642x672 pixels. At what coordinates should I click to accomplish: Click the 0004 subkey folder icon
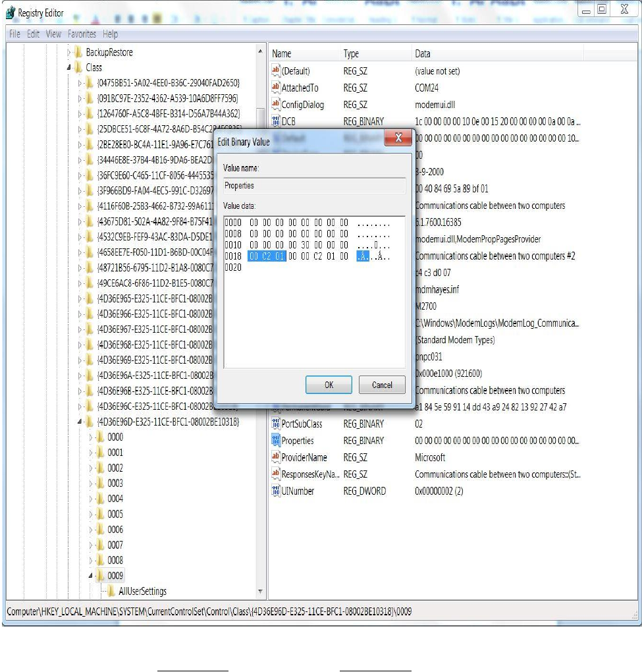coord(100,499)
